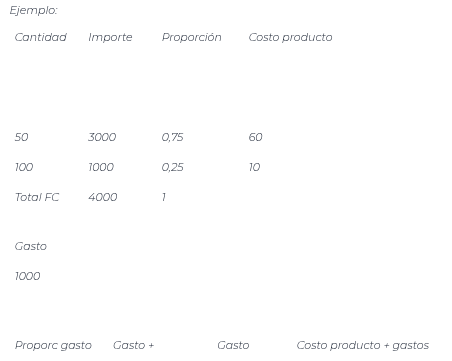The width and height of the screenshot is (452, 361).
Task: Click the 'Gasto +' header
Action: tap(134, 345)
